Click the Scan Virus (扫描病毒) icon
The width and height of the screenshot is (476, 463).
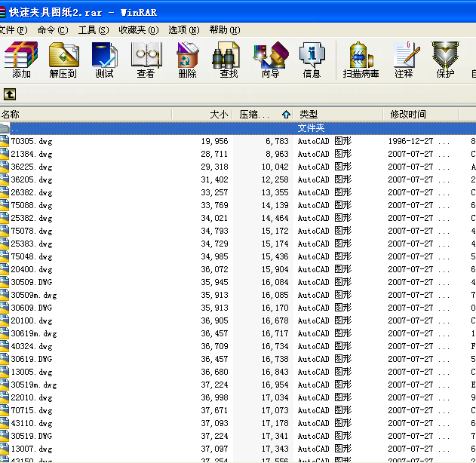click(361, 59)
